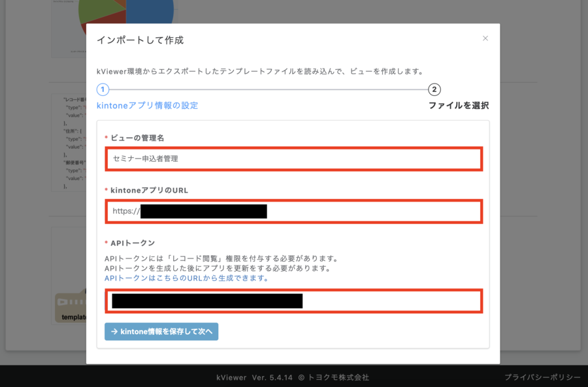Close the インポートして作成 dialog
Image resolution: width=588 pixels, height=387 pixels.
(x=485, y=39)
